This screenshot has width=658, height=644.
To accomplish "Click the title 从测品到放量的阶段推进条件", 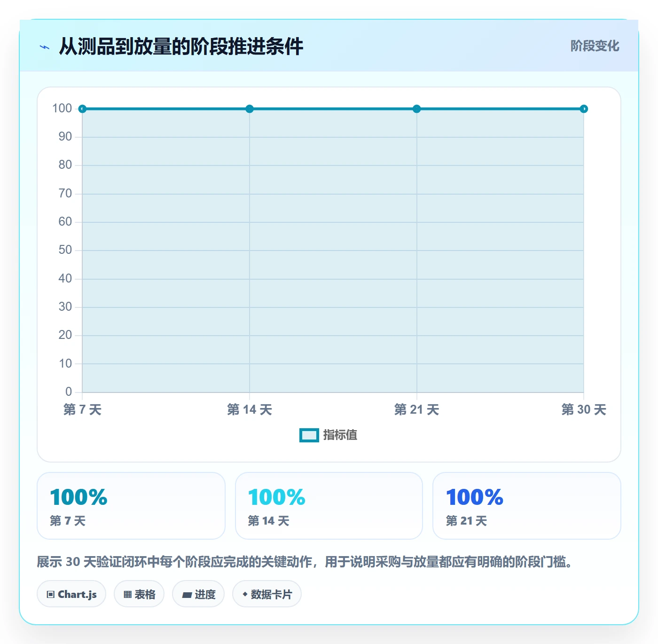I will pos(181,47).
